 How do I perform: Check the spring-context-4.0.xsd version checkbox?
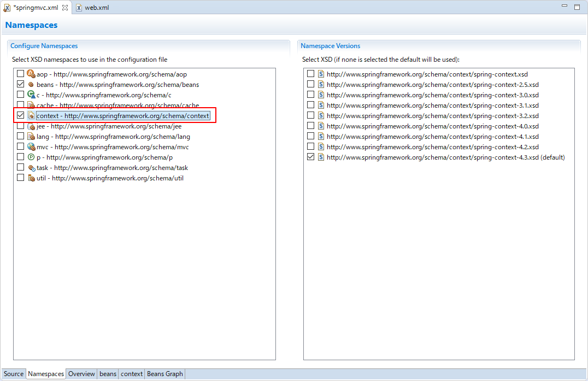(x=310, y=126)
